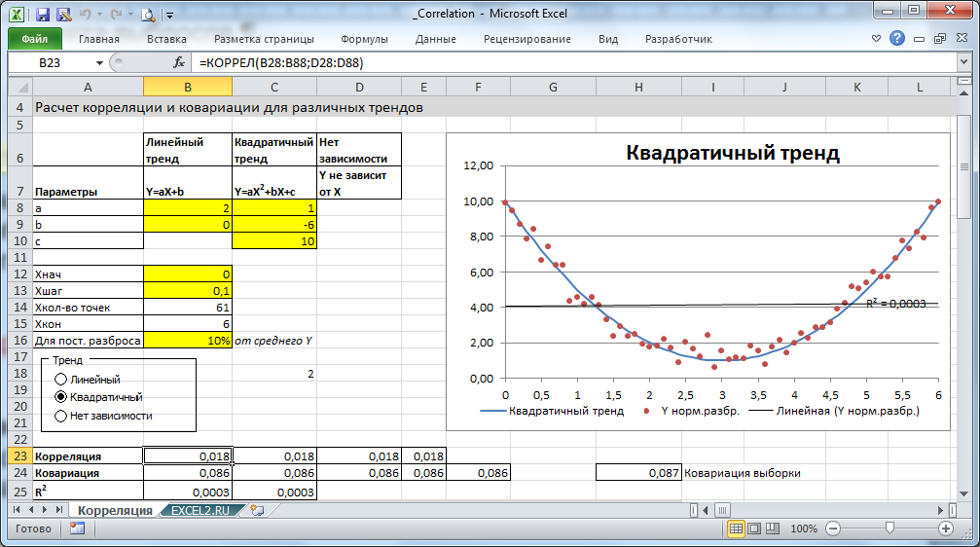Image resolution: width=980 pixels, height=547 pixels.
Task: Open Excel Help via question mark icon
Action: click(x=897, y=38)
